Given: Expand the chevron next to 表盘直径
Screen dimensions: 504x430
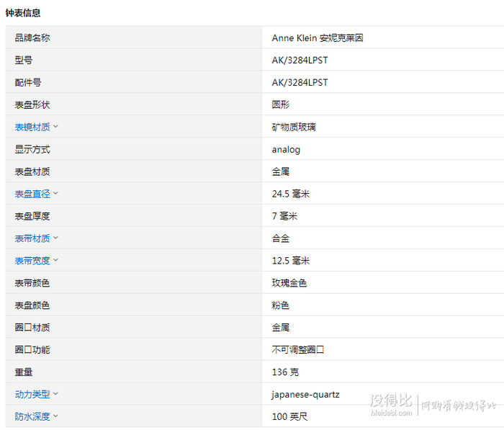Looking at the screenshot, I should click(55, 193).
